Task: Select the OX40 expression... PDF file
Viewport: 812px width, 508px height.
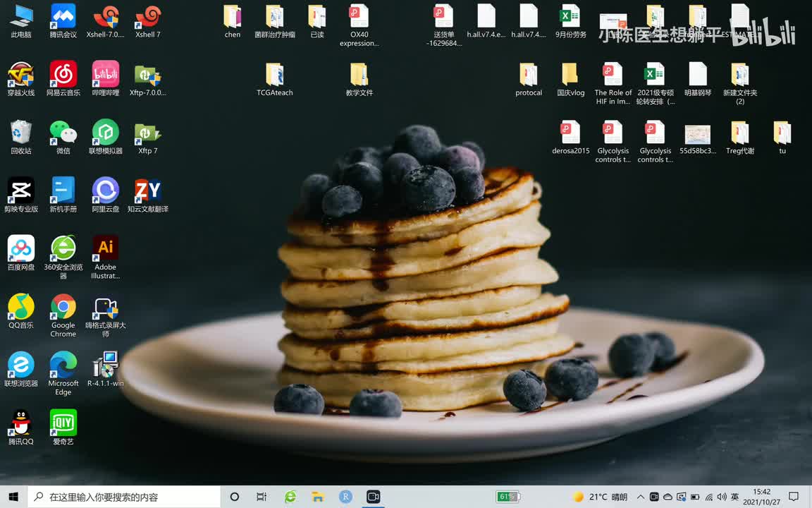Action: click(x=359, y=25)
